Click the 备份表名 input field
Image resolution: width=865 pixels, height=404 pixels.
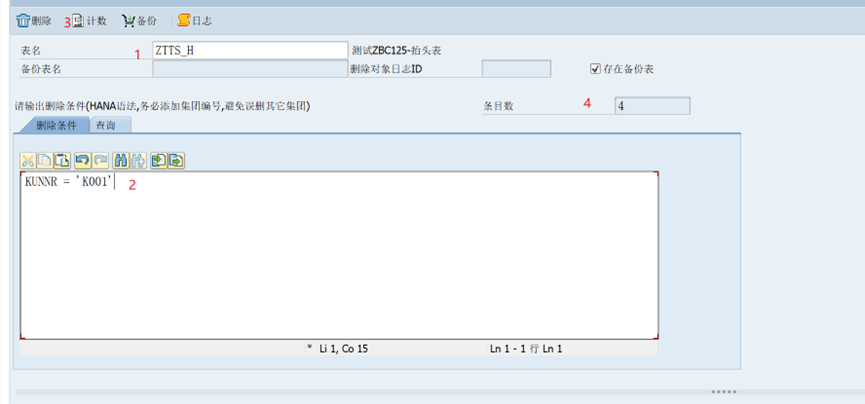[x=250, y=69]
